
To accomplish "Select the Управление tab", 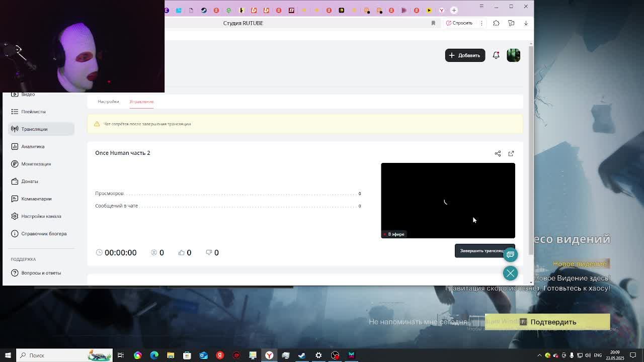I will tap(141, 102).
